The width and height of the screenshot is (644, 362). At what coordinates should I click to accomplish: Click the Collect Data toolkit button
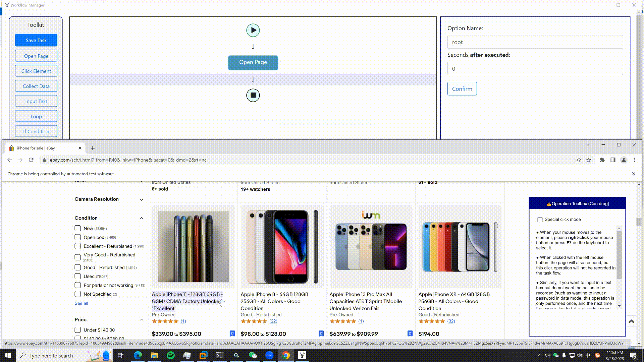click(x=36, y=86)
